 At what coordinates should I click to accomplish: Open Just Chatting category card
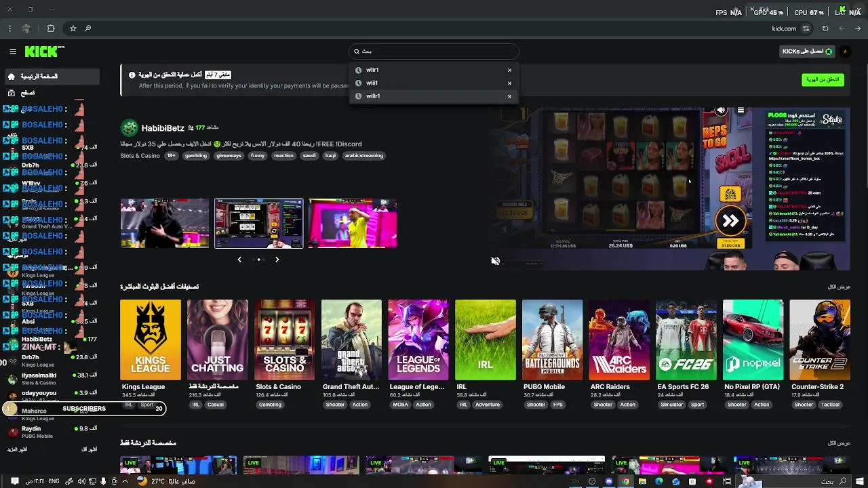tap(218, 340)
